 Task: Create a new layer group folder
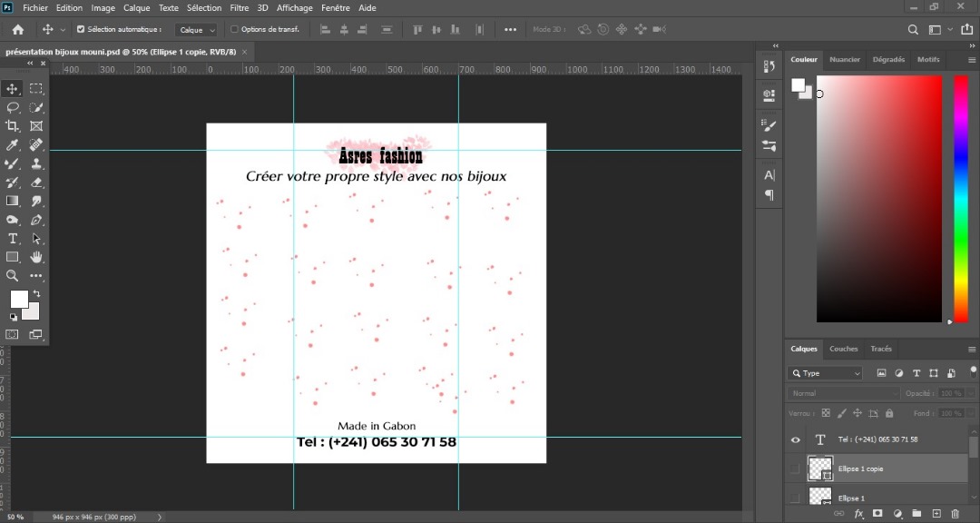[916, 514]
